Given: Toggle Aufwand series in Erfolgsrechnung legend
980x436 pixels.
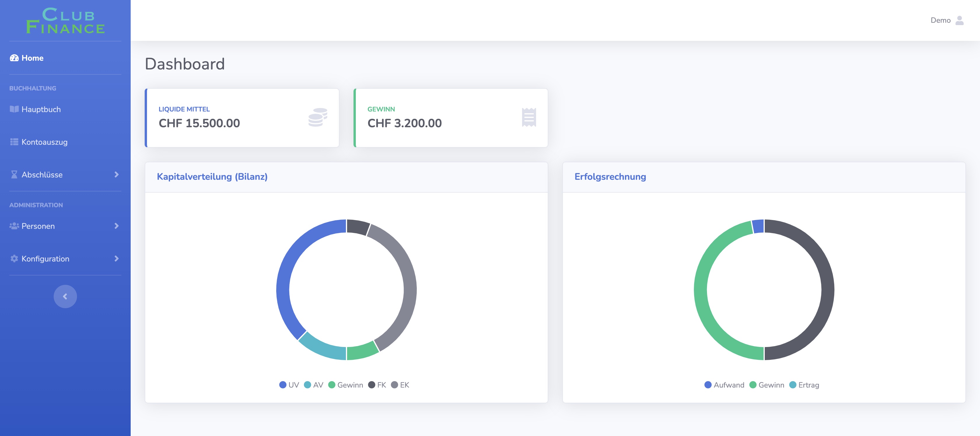Looking at the screenshot, I should (724, 385).
